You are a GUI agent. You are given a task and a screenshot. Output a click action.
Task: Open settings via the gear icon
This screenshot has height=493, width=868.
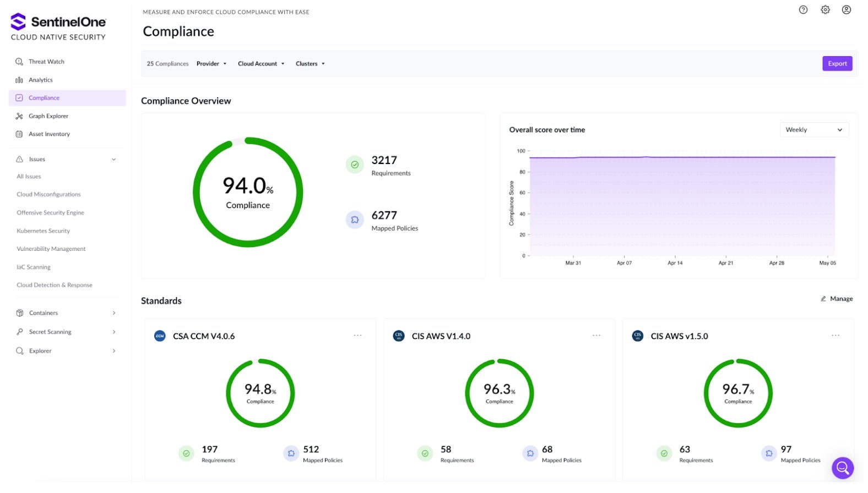point(825,10)
